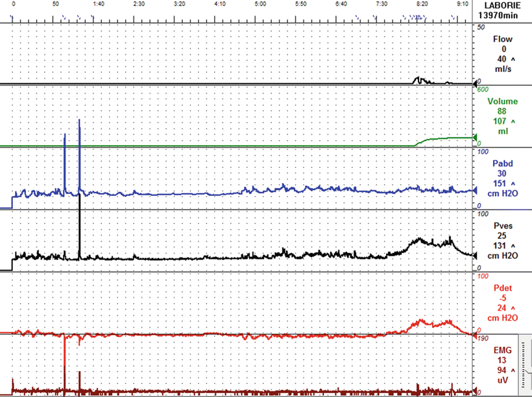The width and height of the screenshot is (532, 397).
Task: Select the Flow channel label
Action: (503, 40)
